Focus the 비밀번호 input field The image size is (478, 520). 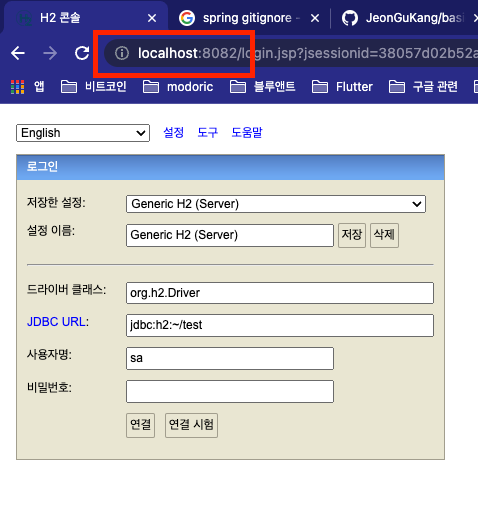230,391
